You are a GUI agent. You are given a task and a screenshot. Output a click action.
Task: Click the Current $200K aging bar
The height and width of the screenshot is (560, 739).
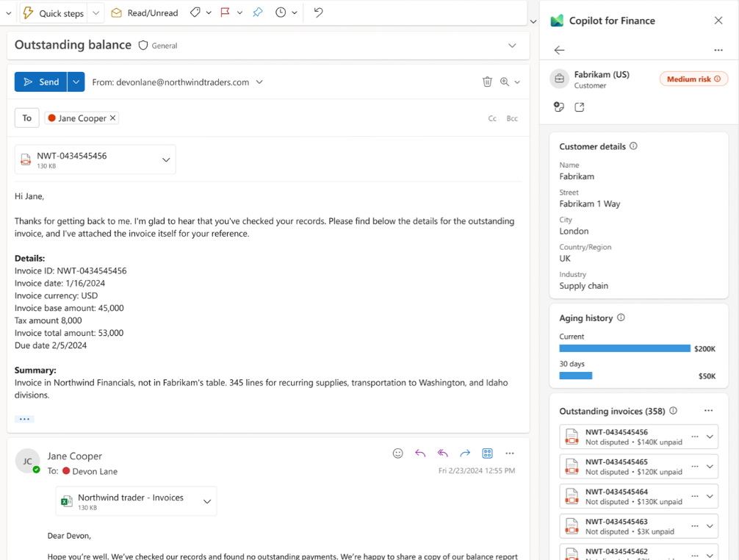click(x=625, y=348)
